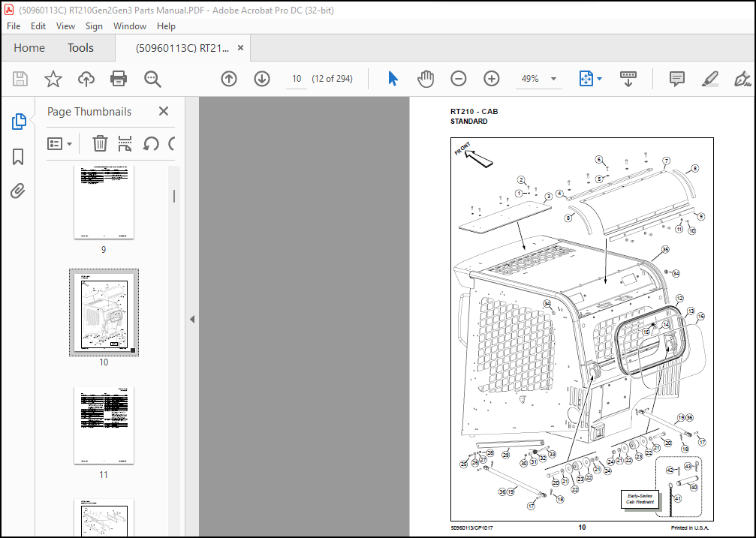This screenshot has height=538, width=756.
Task: Open the 49% zoom level dropdown
Action: (553, 79)
